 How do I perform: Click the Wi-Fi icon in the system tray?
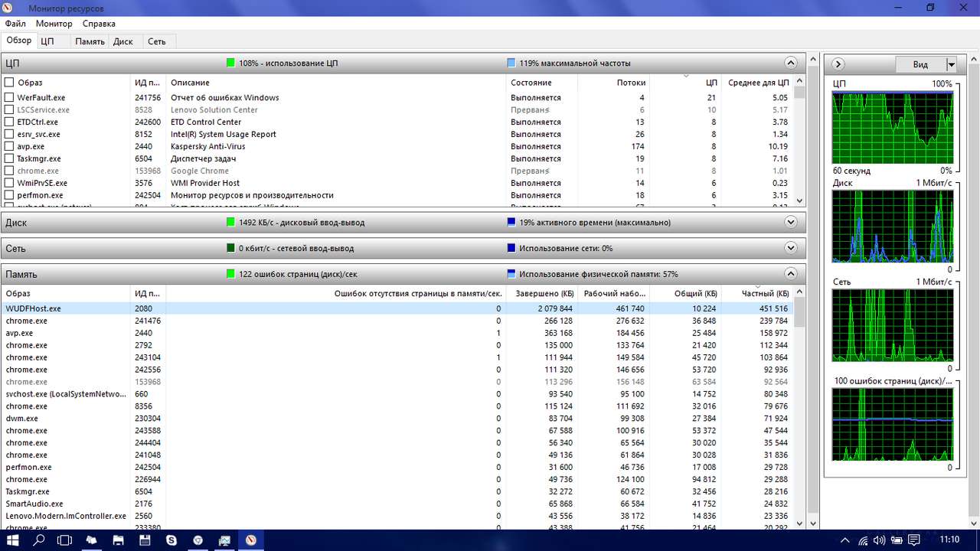tap(863, 540)
